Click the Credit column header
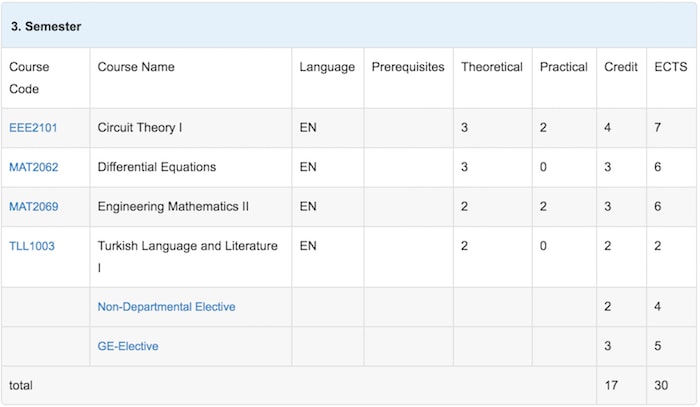This screenshot has height=407, width=700. (621, 67)
